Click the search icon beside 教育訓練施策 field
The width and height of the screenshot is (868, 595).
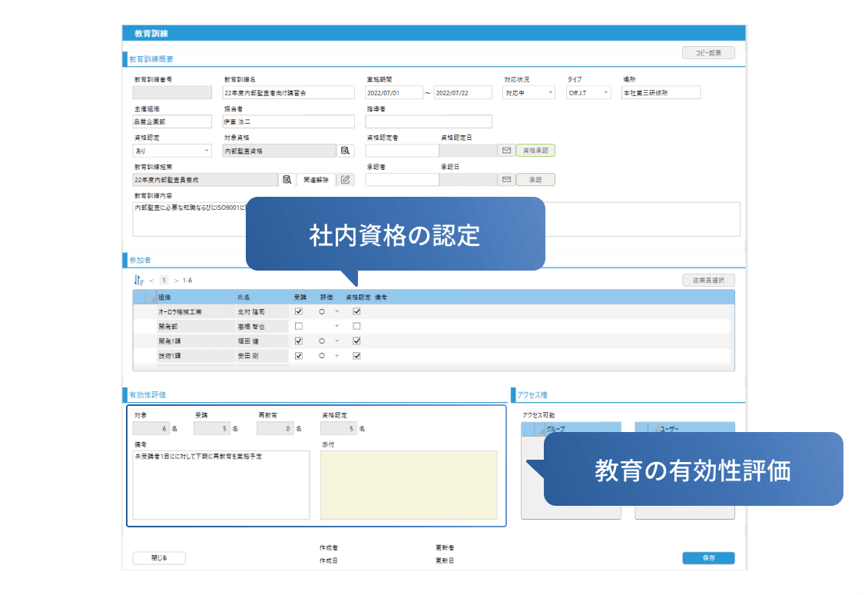tap(287, 180)
